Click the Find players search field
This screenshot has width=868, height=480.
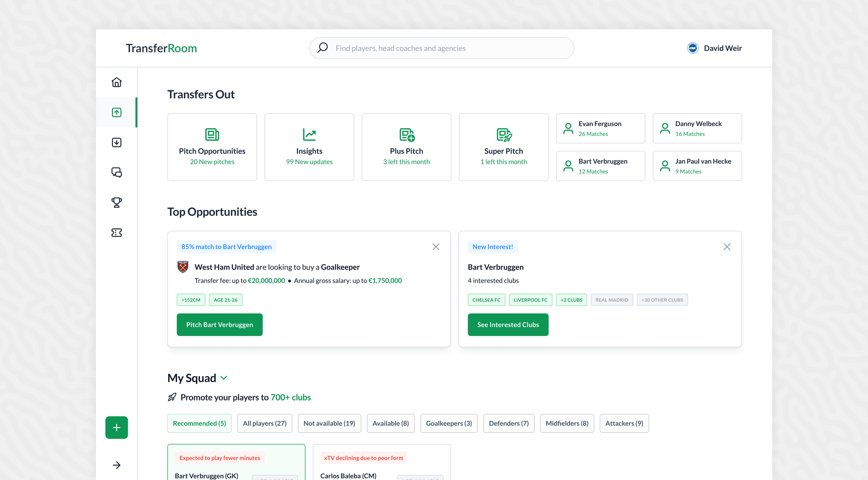tap(441, 48)
